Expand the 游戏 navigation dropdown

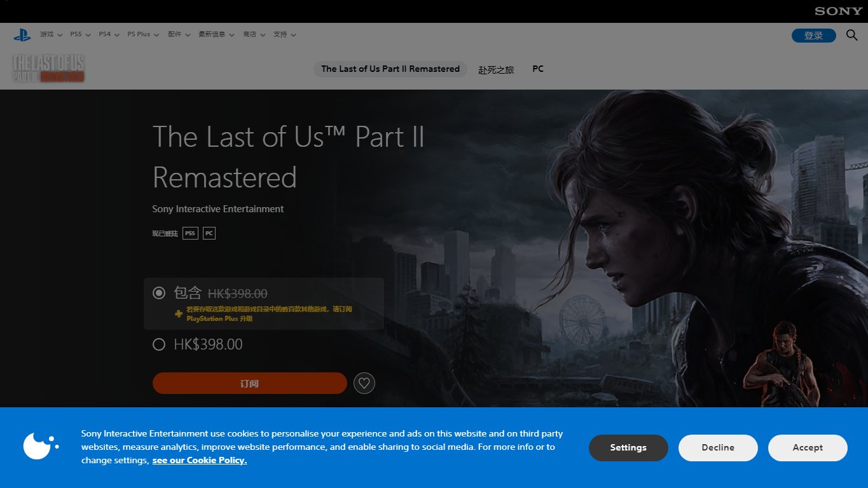coord(51,34)
